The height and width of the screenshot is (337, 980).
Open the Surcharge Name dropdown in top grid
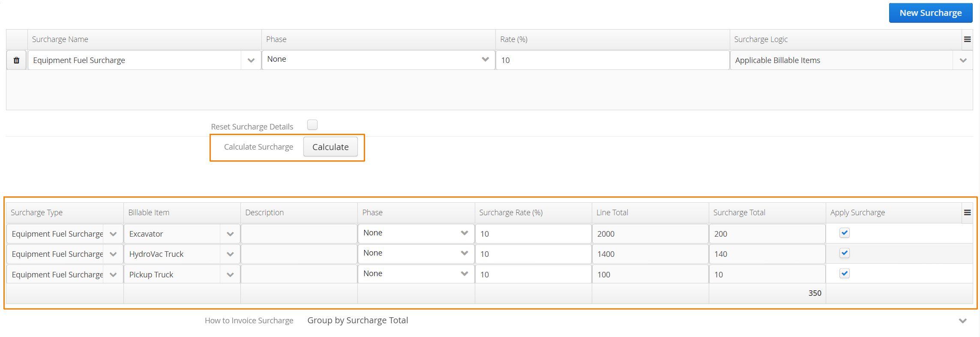(x=251, y=60)
